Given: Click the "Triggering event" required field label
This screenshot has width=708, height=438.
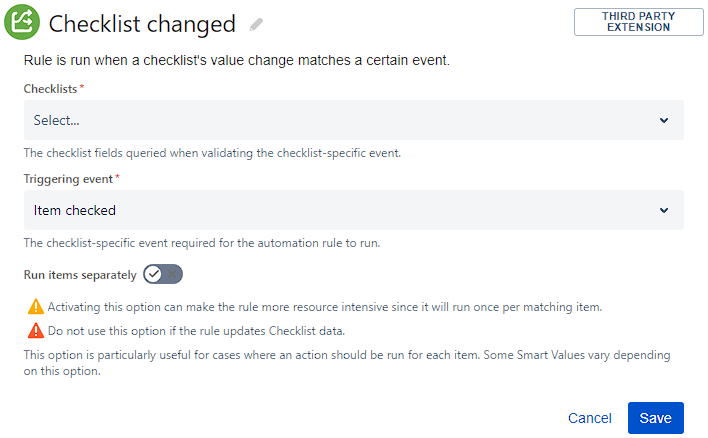Looking at the screenshot, I should [x=70, y=179].
